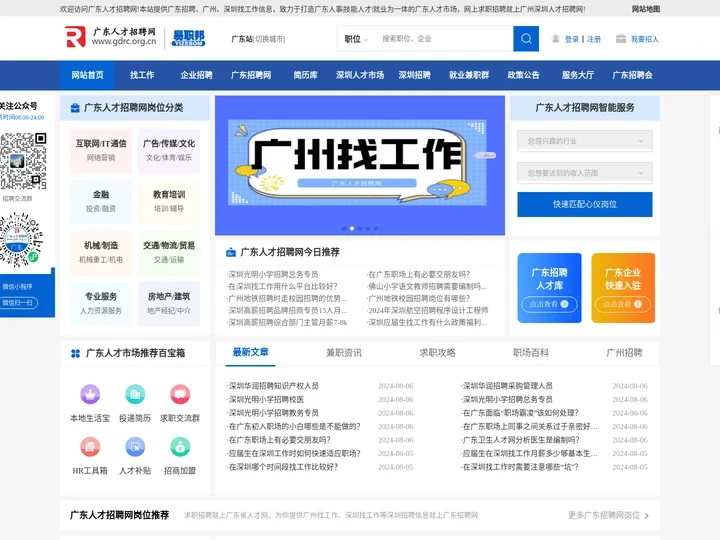This screenshot has width=720, height=540.
Task: Open HR工具箱 icon
Action: coord(90,446)
